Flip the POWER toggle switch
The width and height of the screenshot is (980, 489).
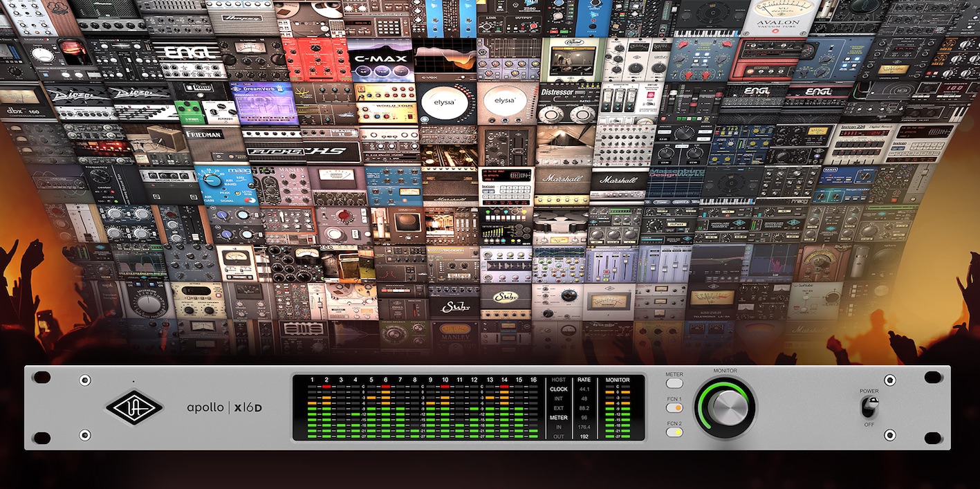(x=869, y=407)
